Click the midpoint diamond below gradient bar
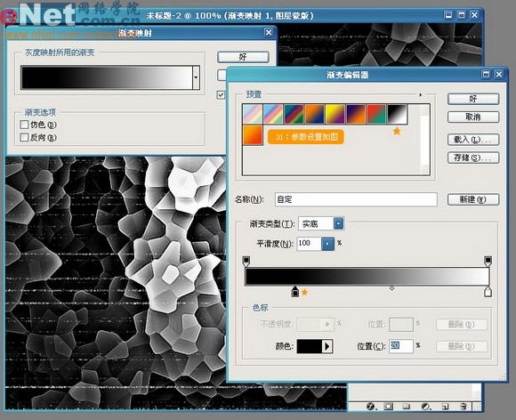This screenshot has width=516, height=420. click(392, 288)
